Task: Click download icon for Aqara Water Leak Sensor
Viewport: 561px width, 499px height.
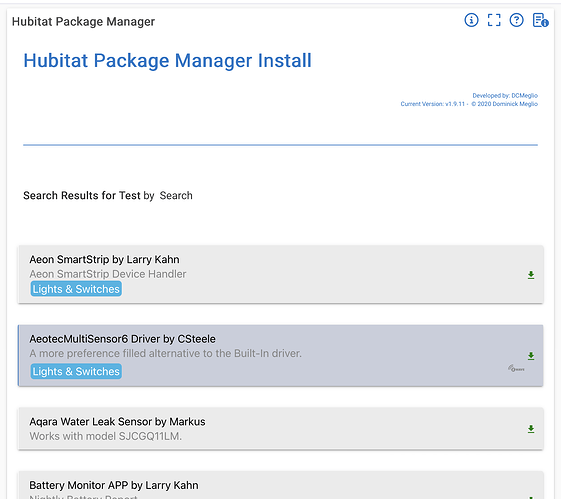Action: coord(531,429)
